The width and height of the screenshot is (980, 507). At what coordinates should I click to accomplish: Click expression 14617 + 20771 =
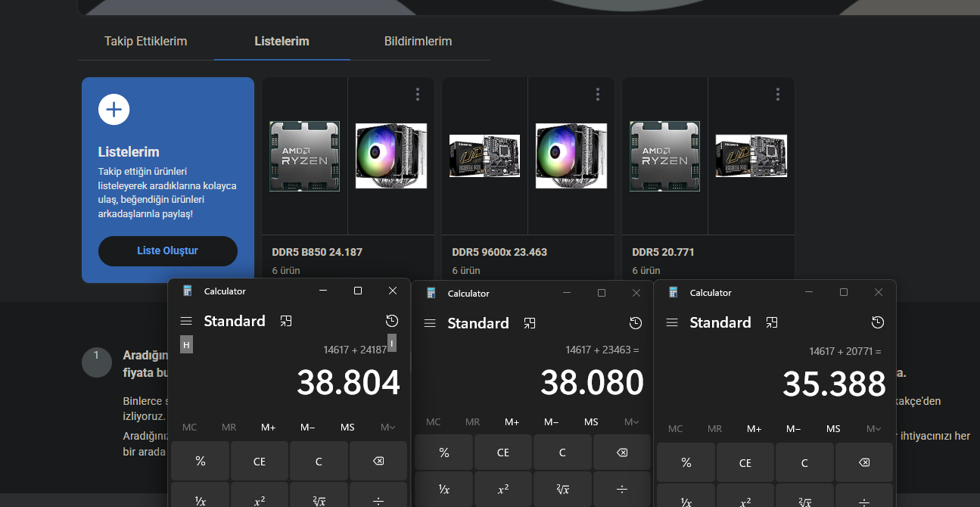(845, 351)
